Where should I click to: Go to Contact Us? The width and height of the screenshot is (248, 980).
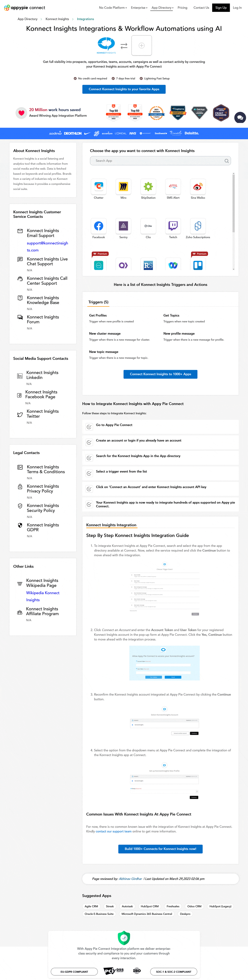[201, 8]
